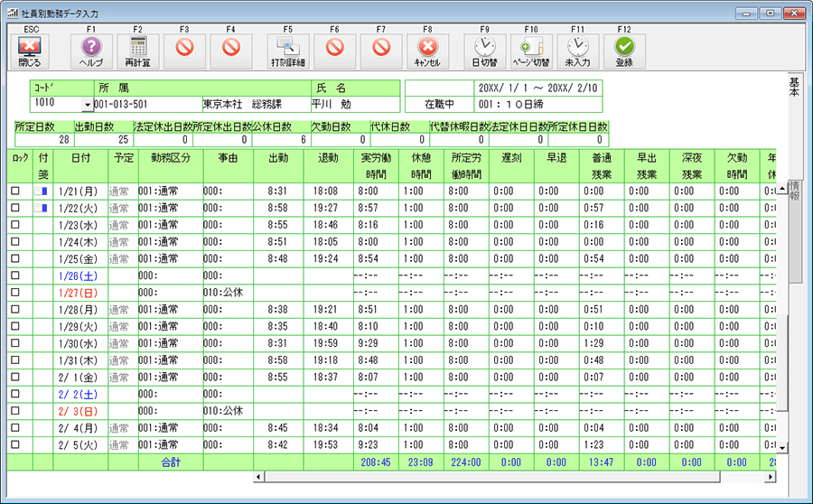Click the 010:公休 reason cell for 1/27(日)

tap(229, 293)
